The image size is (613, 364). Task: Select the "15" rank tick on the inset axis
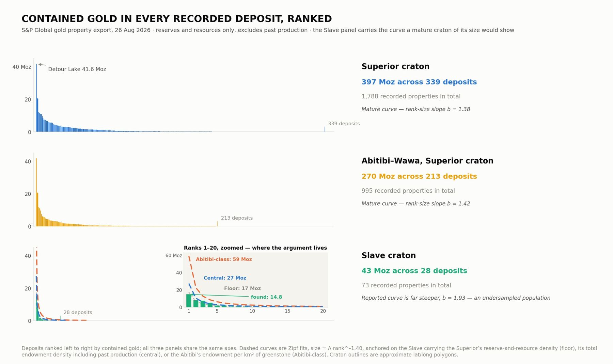(x=287, y=311)
